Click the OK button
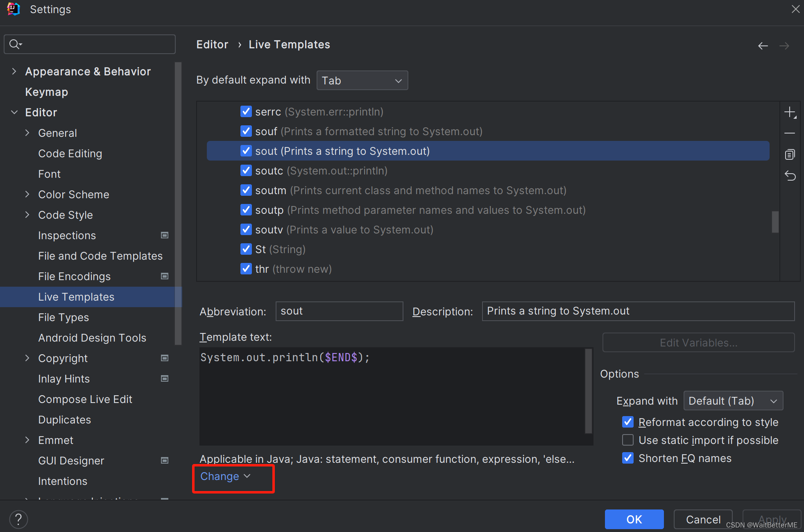The image size is (804, 532). 634,519
